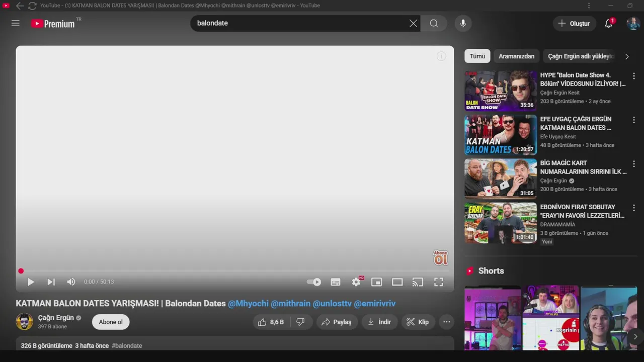
Task: Click the search magnifier button
Action: click(x=434, y=23)
